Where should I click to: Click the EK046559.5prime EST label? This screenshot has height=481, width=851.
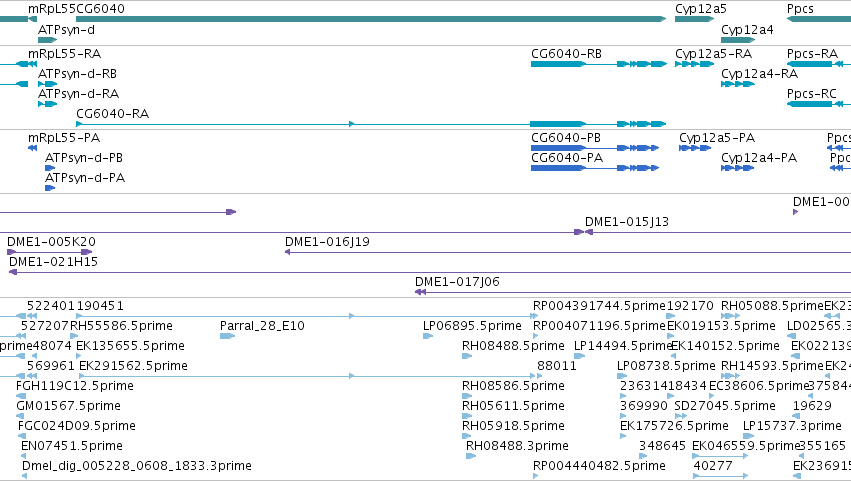[x=747, y=447]
